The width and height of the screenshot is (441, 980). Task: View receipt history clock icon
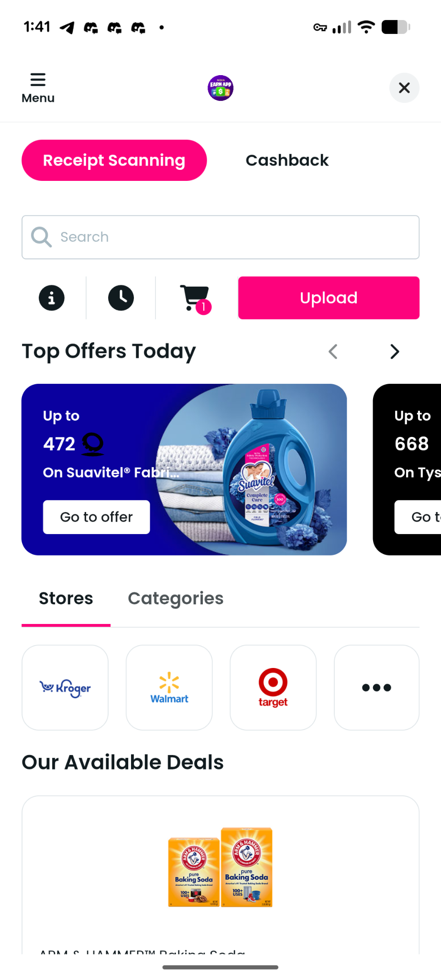click(x=121, y=298)
